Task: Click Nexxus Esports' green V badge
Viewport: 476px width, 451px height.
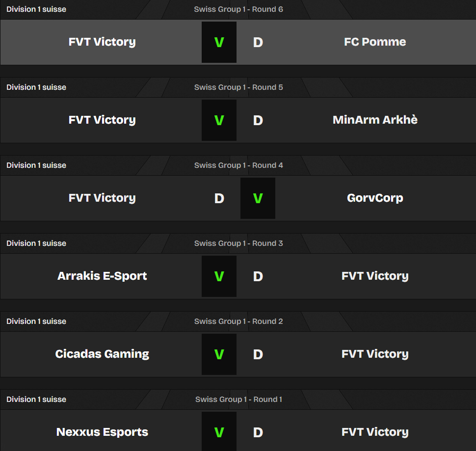Action: pos(219,432)
